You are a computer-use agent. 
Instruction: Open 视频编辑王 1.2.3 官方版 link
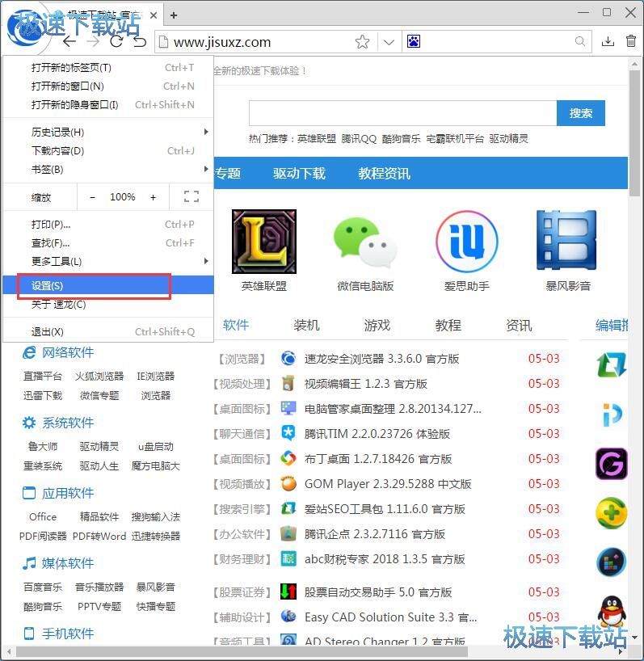[366, 383]
